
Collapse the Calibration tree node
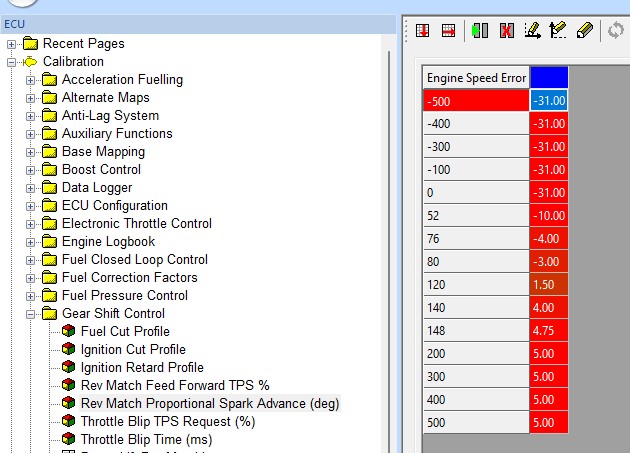pyautogui.click(x=12, y=62)
